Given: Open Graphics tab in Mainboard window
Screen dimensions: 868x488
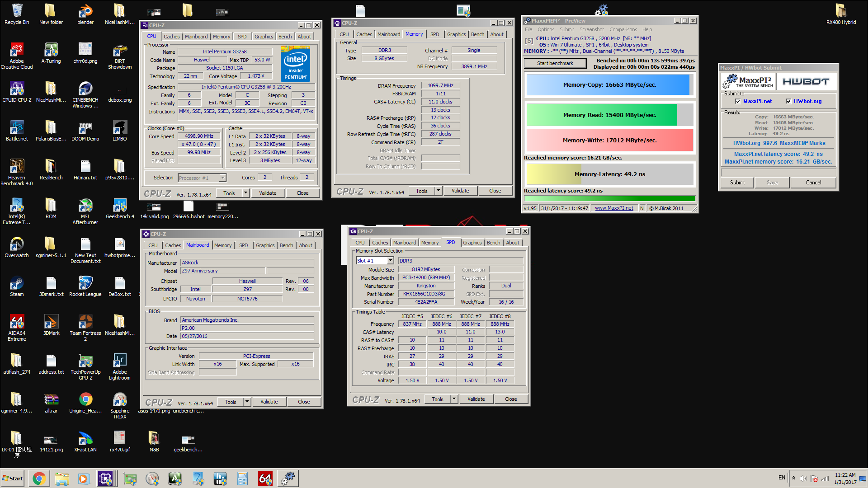Looking at the screenshot, I should pos(265,245).
